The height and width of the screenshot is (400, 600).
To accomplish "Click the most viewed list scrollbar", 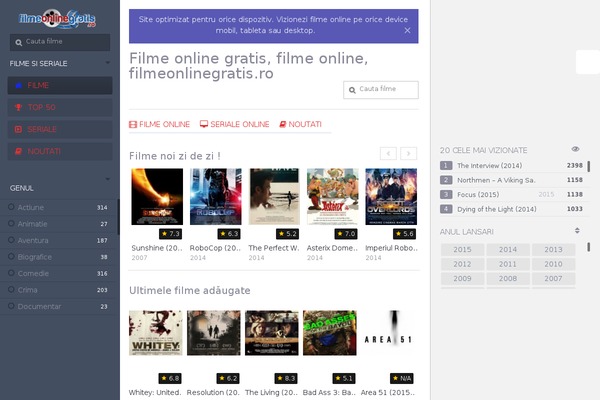I will point(589,166).
